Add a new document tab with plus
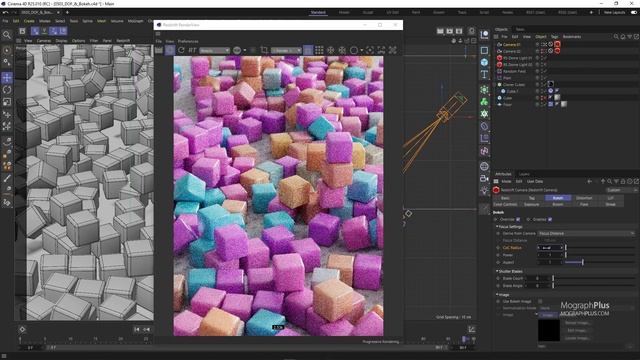The height and width of the screenshot is (360, 640). tap(67, 13)
